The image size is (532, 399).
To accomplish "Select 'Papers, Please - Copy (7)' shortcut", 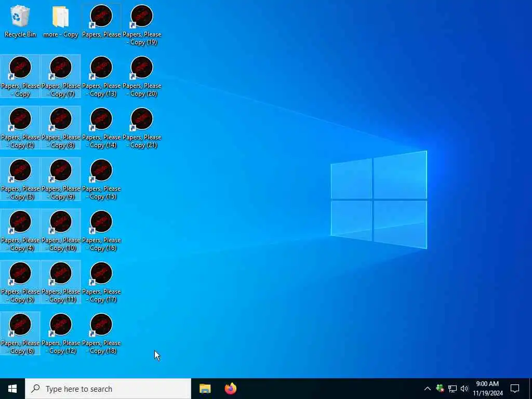I will click(x=61, y=76).
